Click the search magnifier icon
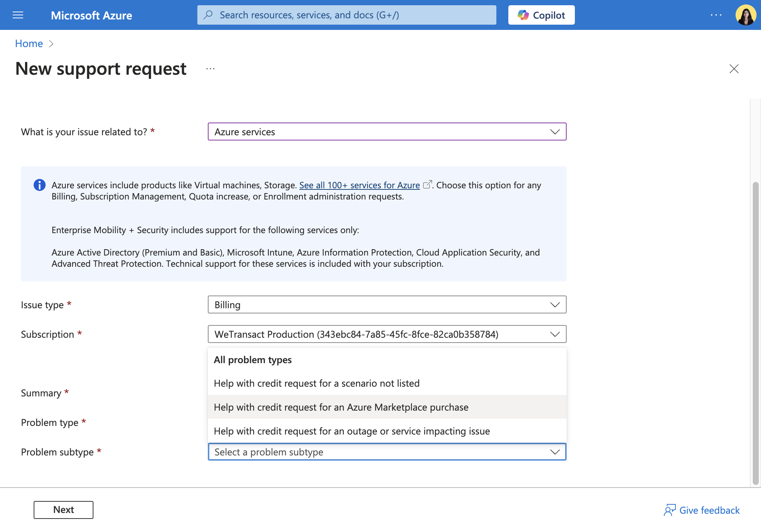This screenshot has width=761, height=532. pos(208,15)
